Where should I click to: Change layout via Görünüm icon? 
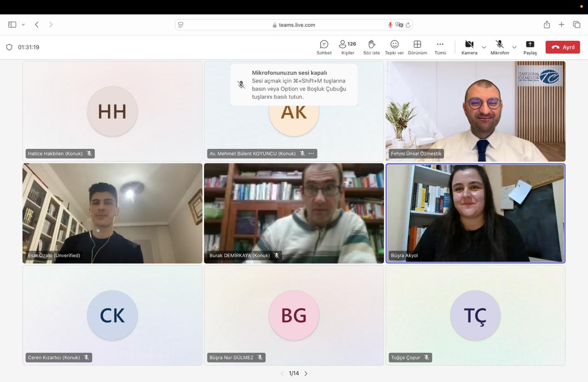pos(417,47)
